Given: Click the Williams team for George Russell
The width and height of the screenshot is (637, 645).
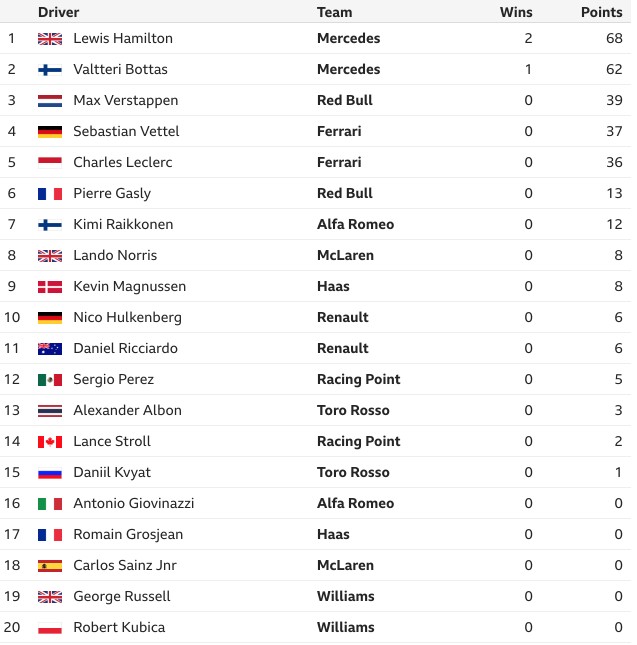Looking at the screenshot, I should [x=346, y=596].
